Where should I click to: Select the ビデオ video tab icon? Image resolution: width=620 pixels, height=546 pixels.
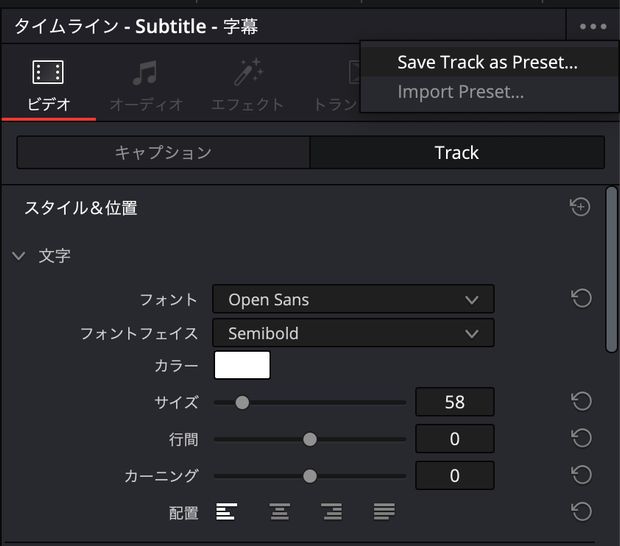48,72
